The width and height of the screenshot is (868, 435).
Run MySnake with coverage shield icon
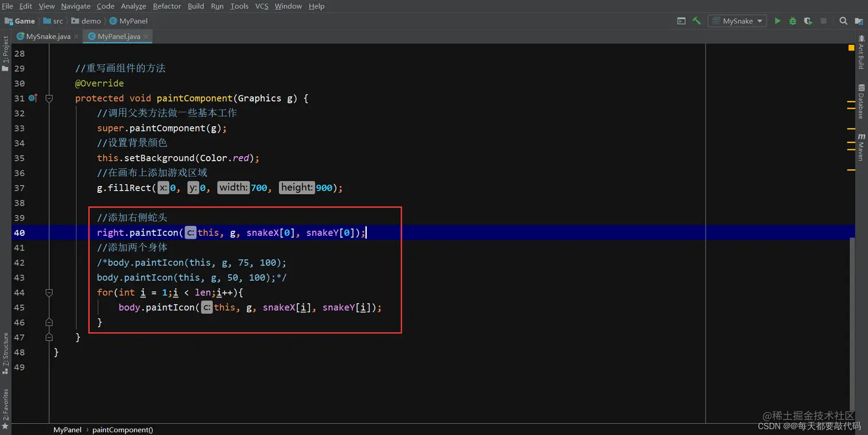pos(808,21)
